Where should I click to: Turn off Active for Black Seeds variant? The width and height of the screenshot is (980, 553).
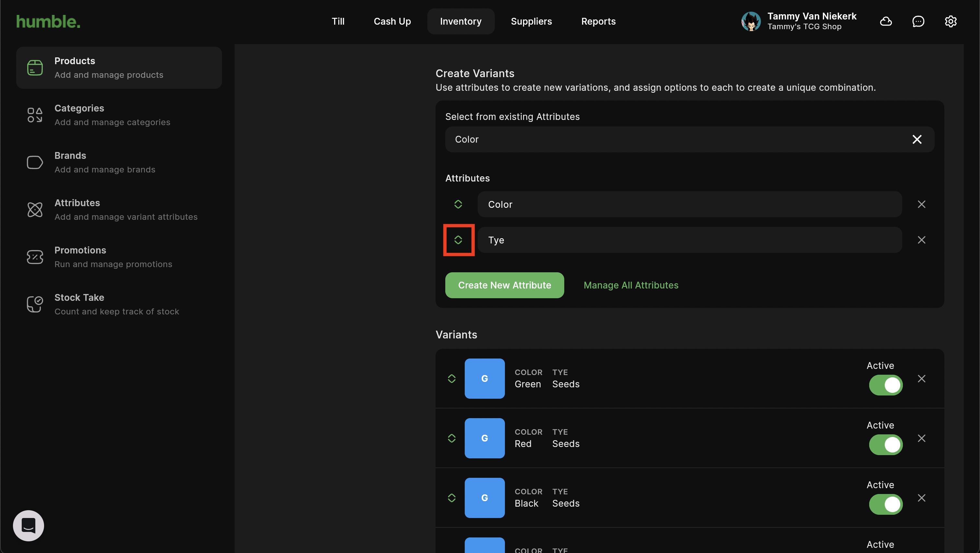click(x=885, y=504)
